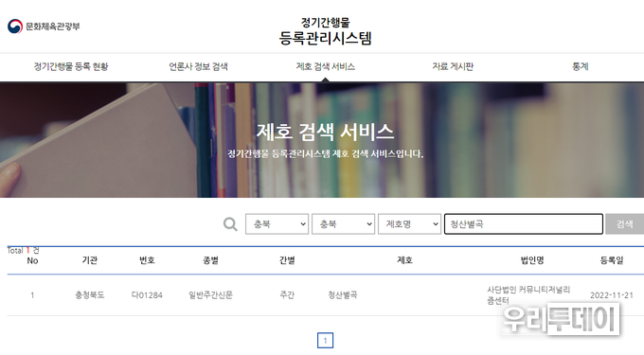Click registration number 다01284

coord(147,294)
